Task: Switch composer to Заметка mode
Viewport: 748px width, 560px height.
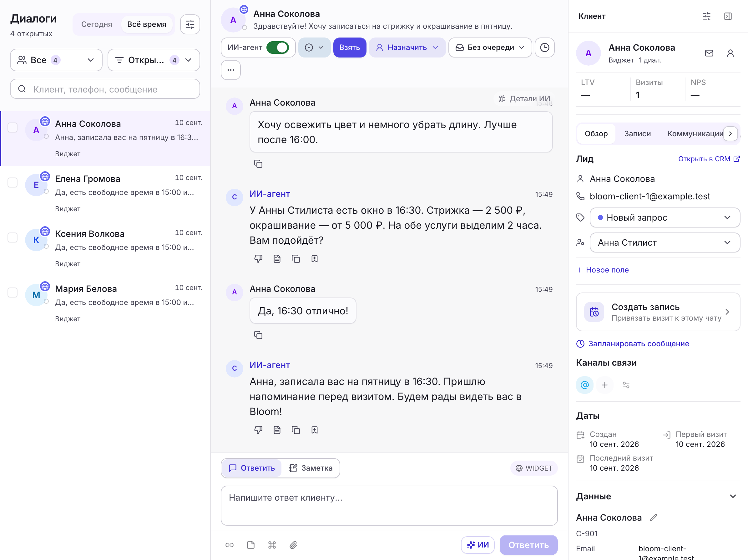Action: (x=311, y=468)
